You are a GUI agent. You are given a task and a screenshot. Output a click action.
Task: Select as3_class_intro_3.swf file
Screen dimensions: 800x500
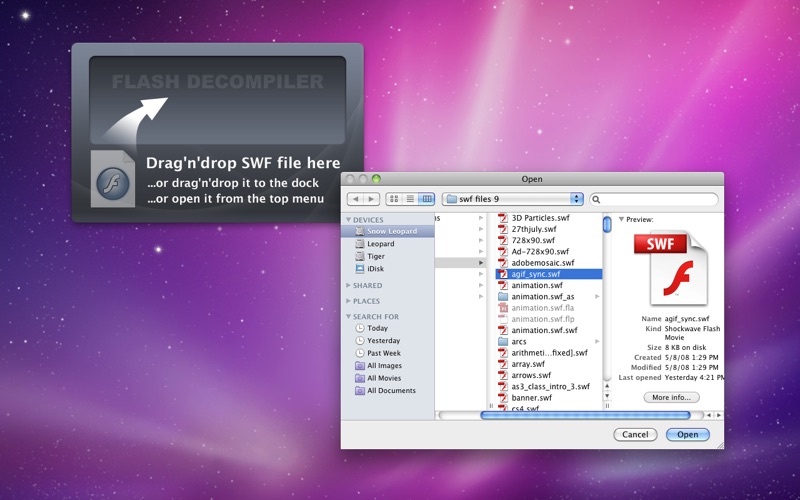549,386
